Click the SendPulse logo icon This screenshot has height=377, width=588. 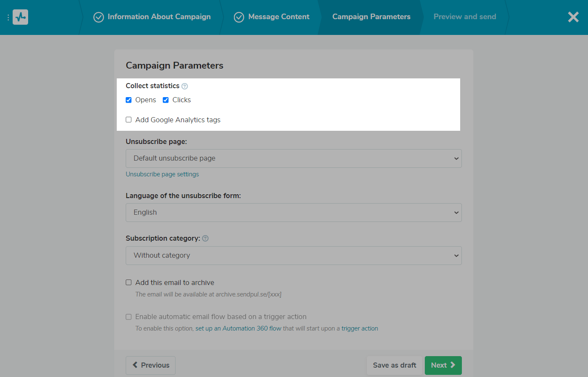(20, 17)
